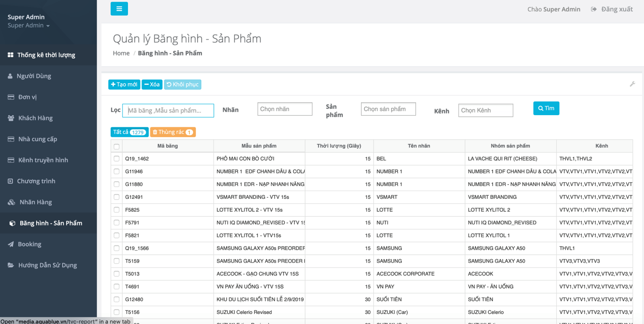Click the Booking paper plane icon
Viewport: 644px width, 324px height.
point(11,244)
